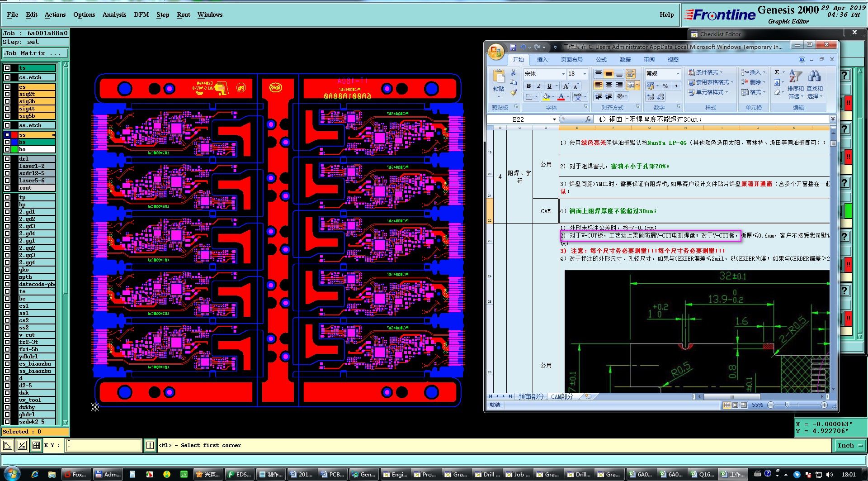The width and height of the screenshot is (868, 481).
Task: Toggle the rout layer checkbox
Action: [x=7, y=188]
